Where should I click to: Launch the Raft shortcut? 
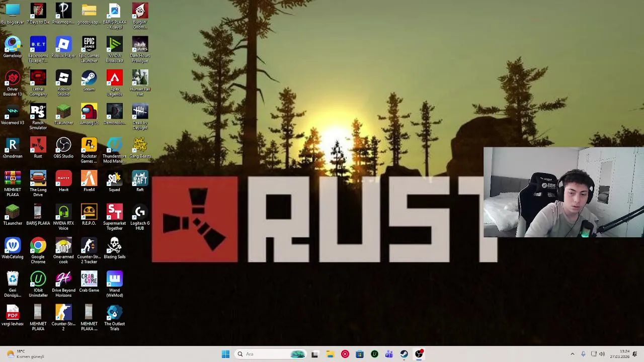[x=140, y=182]
